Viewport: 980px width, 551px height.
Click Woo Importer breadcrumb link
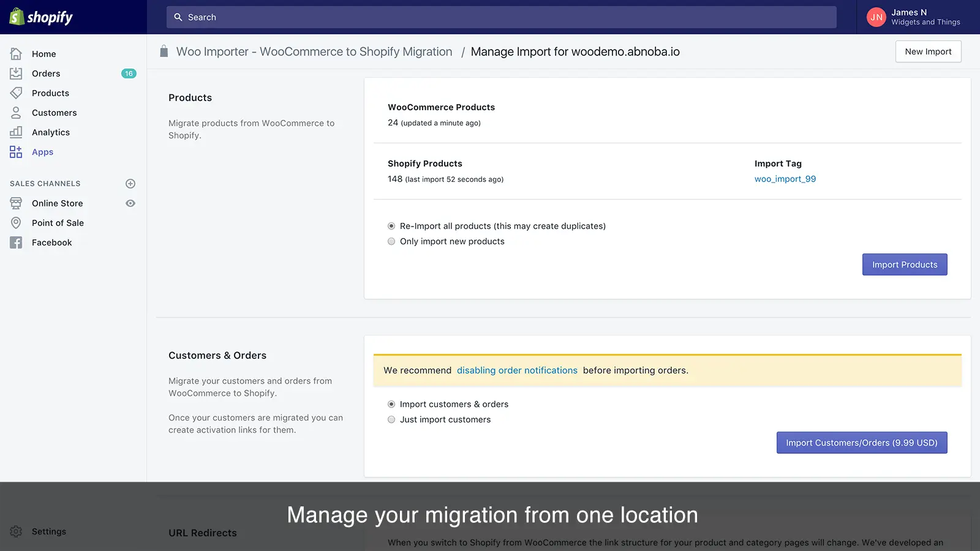click(x=314, y=51)
